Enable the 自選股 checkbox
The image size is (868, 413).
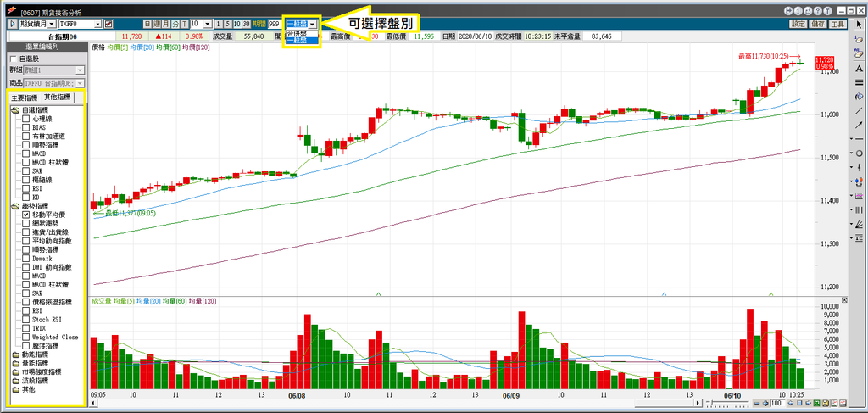click(x=14, y=59)
